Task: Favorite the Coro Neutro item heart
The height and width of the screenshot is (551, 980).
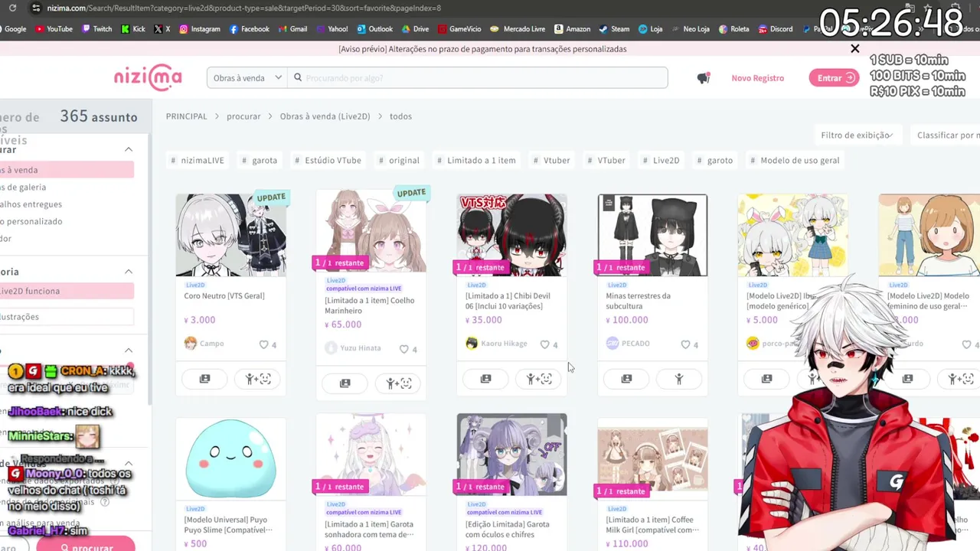Action: coord(263,344)
